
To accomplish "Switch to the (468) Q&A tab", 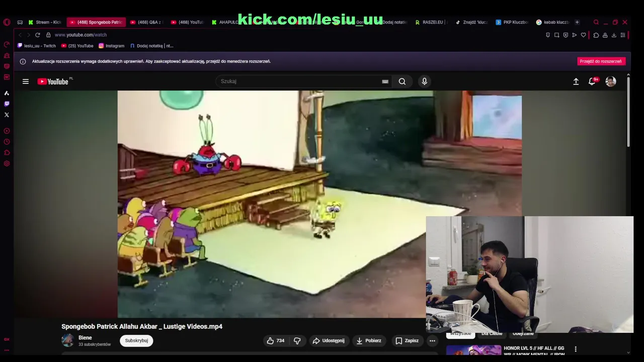I will [x=146, y=22].
